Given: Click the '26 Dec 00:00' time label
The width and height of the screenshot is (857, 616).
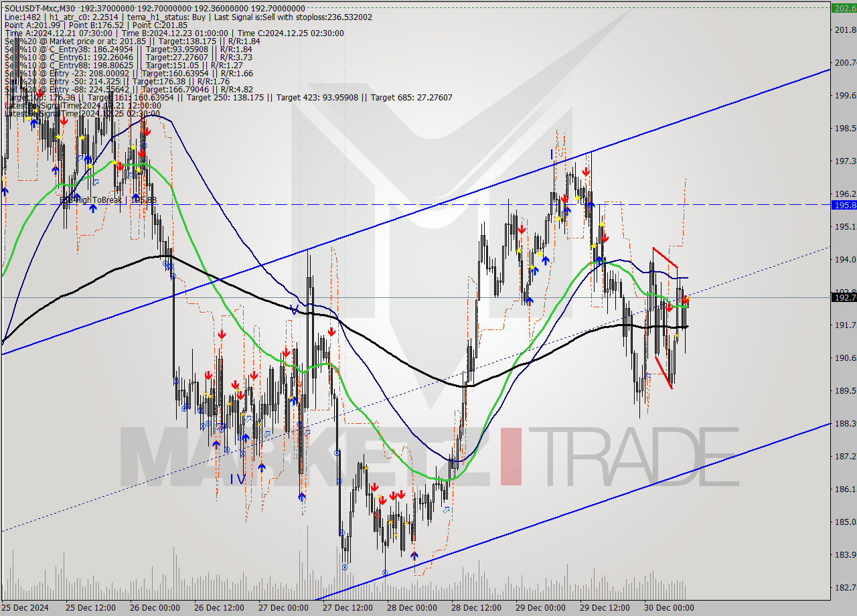Looking at the screenshot, I should point(156,608).
